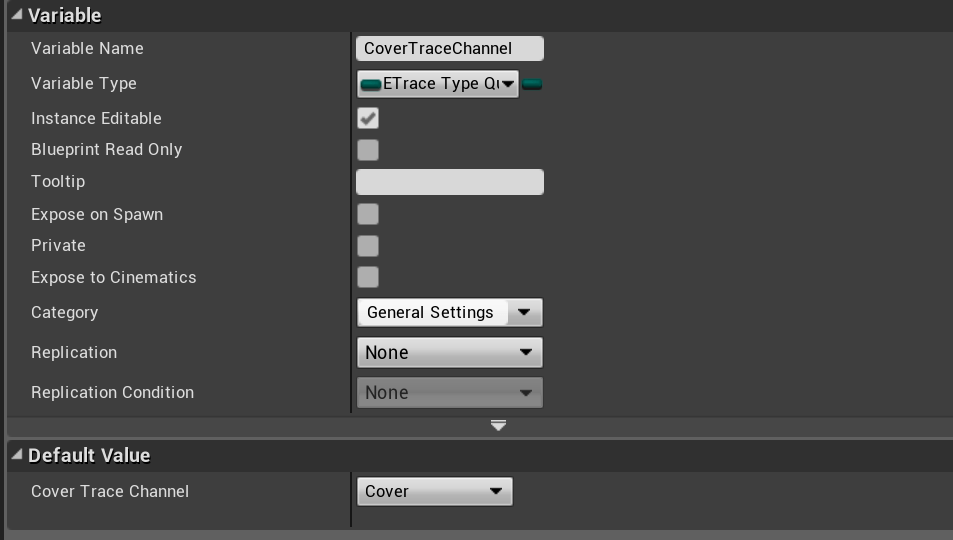953x540 pixels.
Task: Click the Default Value section header
Action: coord(89,455)
